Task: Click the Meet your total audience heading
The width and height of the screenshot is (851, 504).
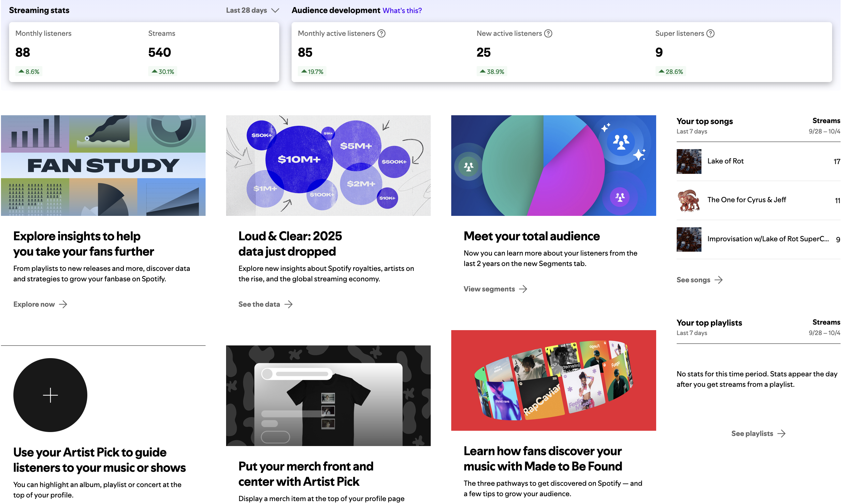Action: [x=531, y=236]
